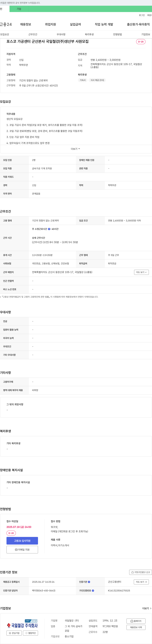
Task: Open company info 더보기 link
Action: tap(147, 608)
